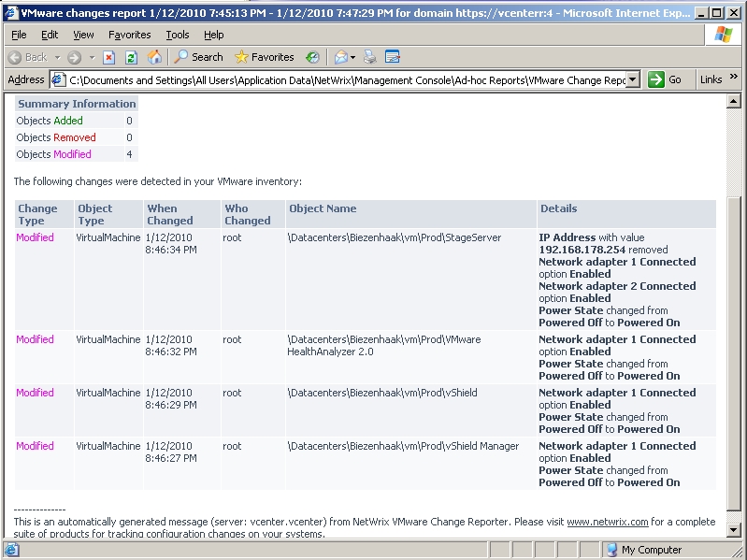Image resolution: width=747 pixels, height=560 pixels.
Task: Click the IE page icon in status bar
Action: pyautogui.click(x=11, y=550)
